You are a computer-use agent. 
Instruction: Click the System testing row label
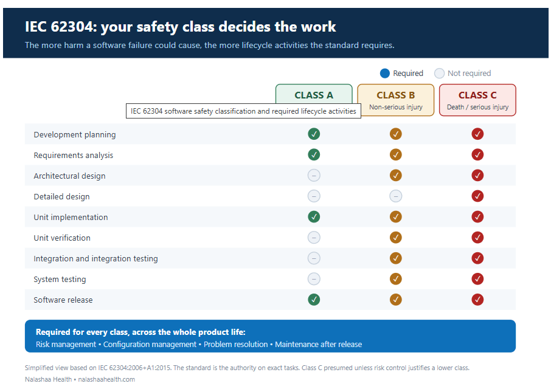tap(60, 279)
